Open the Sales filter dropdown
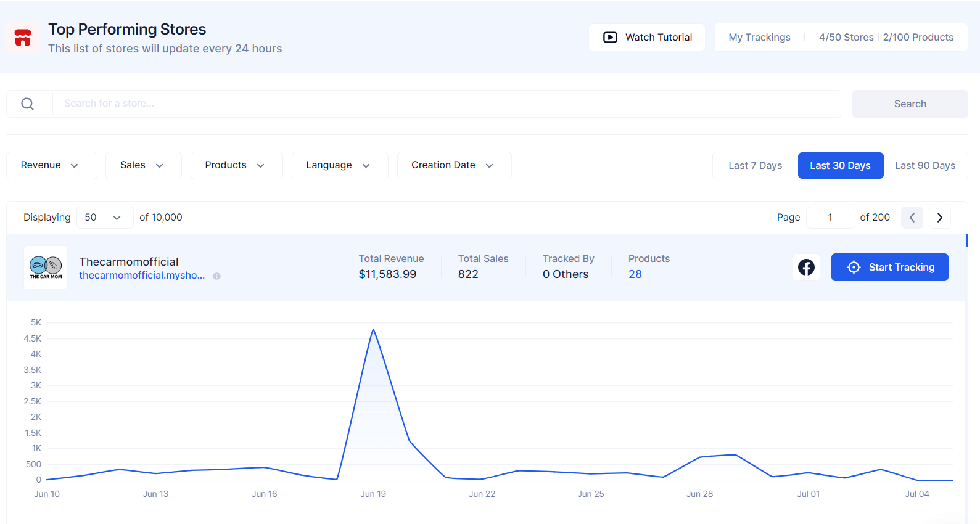The image size is (980, 524). 143,165
